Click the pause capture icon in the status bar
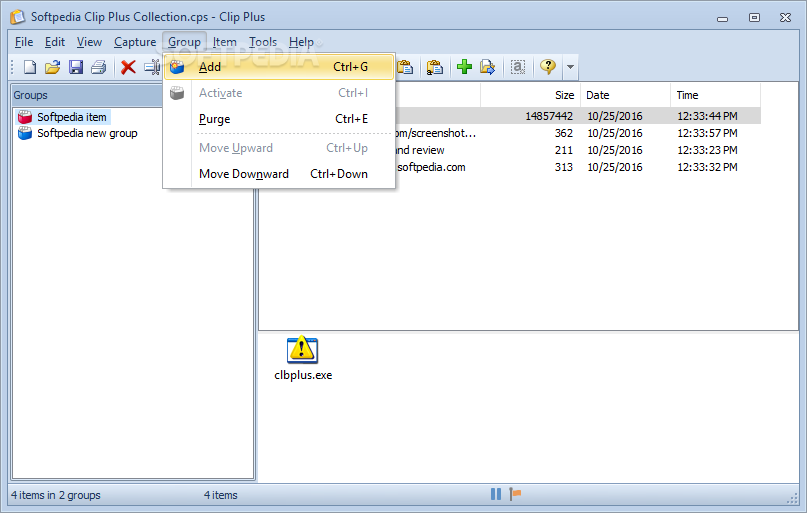 (496, 494)
